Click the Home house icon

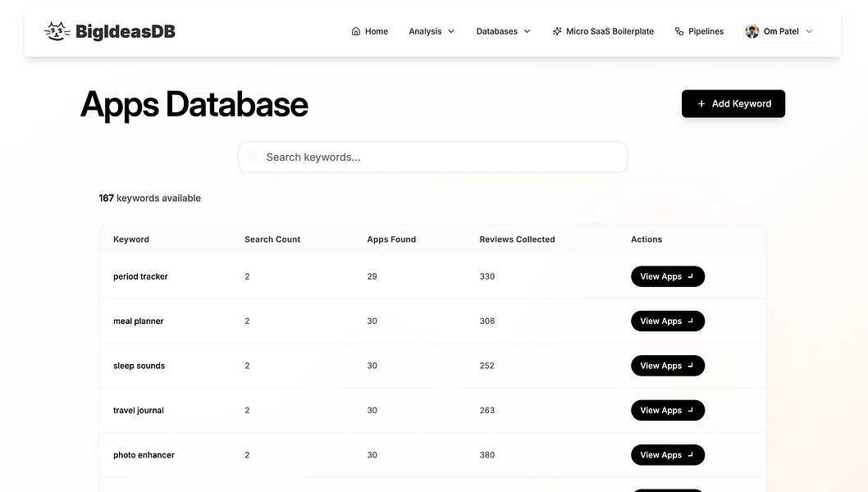click(x=356, y=32)
